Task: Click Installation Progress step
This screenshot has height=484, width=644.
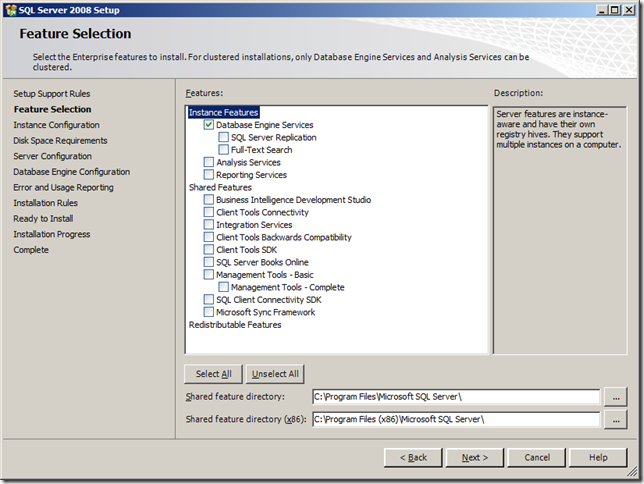Action: coord(52,234)
